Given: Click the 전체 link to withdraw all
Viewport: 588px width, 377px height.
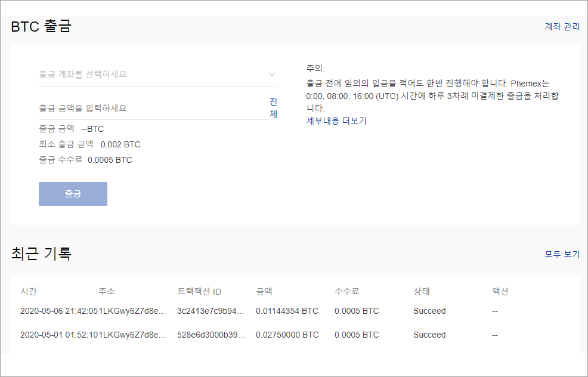Looking at the screenshot, I should [273, 107].
